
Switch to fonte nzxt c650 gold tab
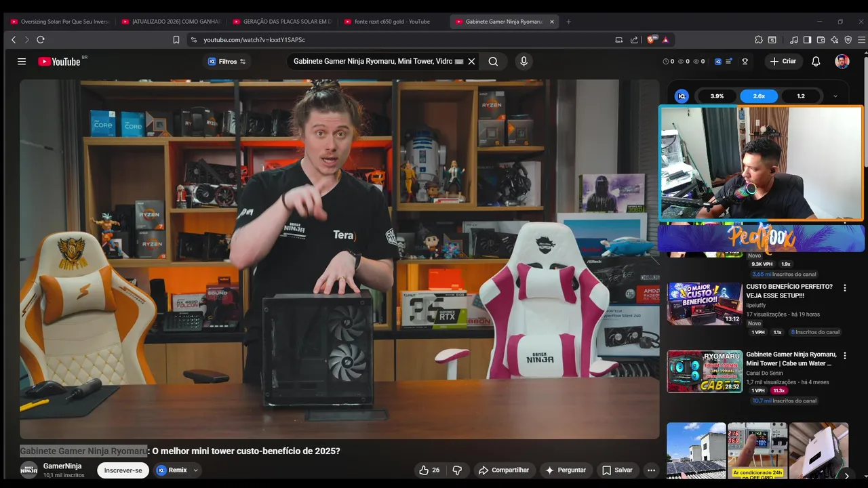(393, 22)
